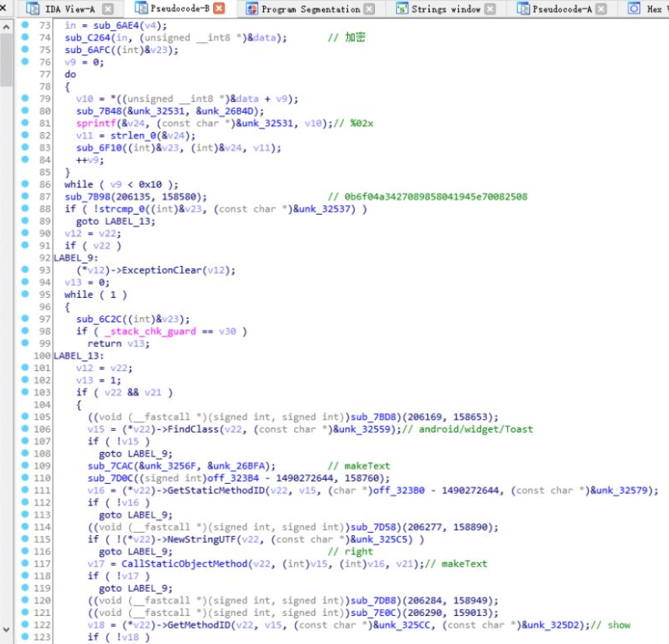Toggle breakpoint dot on line 88
Screen dimensions: 669x644
[25, 208]
